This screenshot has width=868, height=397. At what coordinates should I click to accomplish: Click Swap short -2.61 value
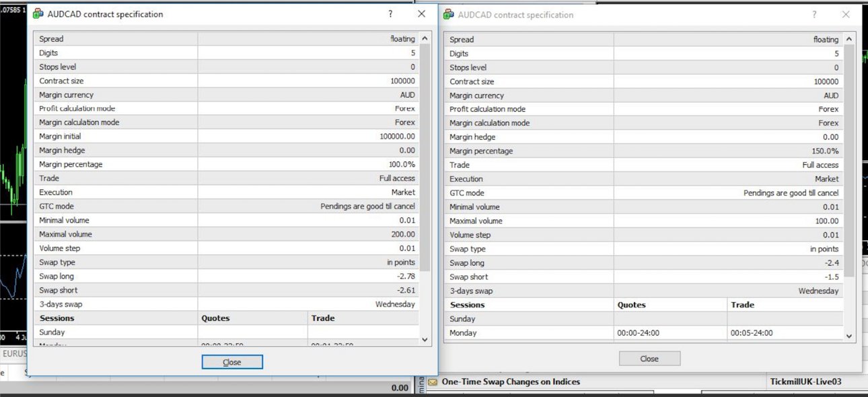406,291
